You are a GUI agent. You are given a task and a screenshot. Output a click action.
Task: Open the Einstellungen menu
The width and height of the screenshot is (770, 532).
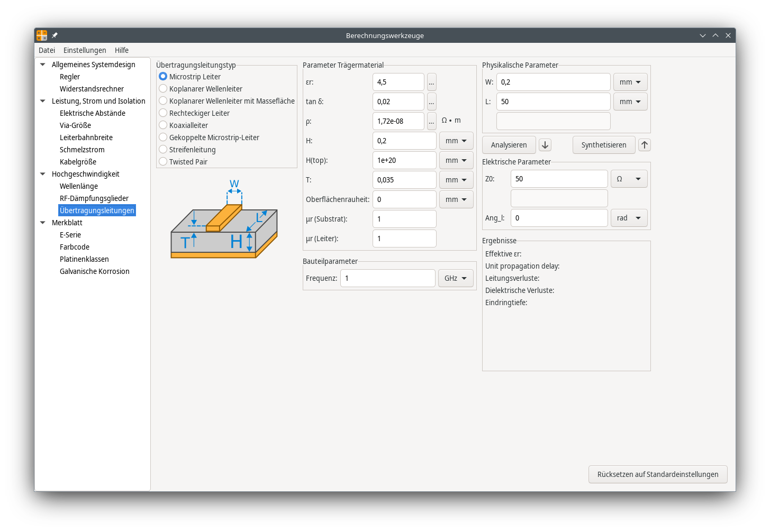(x=85, y=50)
